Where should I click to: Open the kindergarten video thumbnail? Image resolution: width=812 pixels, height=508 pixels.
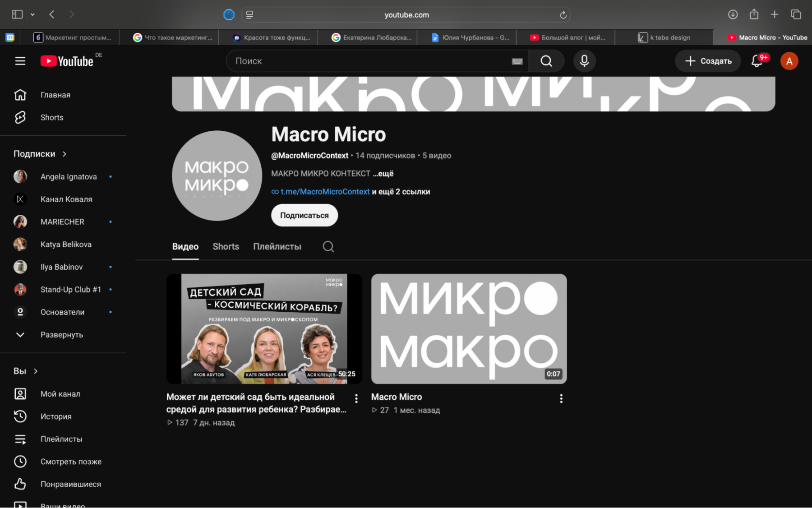click(x=264, y=329)
